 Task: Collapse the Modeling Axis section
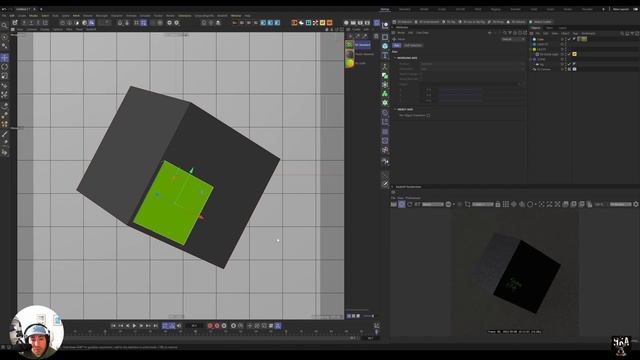(395, 58)
